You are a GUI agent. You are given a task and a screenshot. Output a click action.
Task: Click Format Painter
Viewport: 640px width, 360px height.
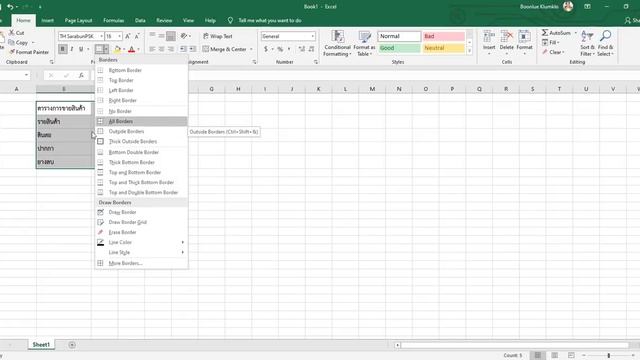click(29, 52)
